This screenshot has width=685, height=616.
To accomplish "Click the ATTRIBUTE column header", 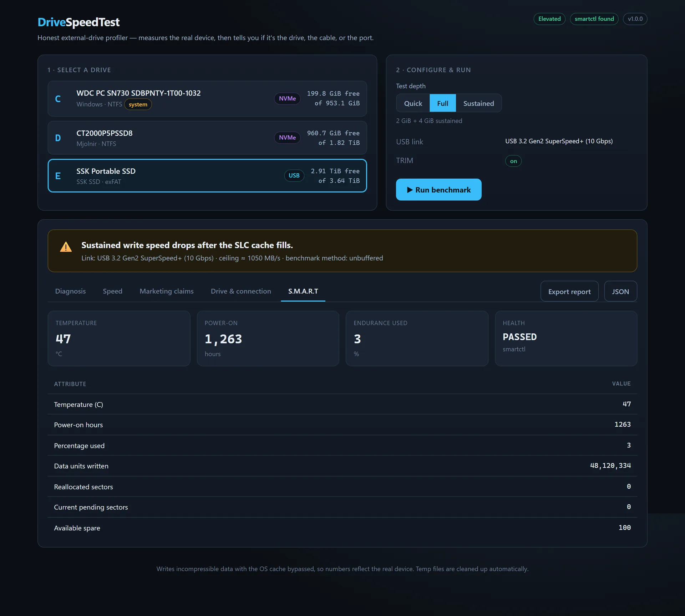I will (x=70, y=384).
